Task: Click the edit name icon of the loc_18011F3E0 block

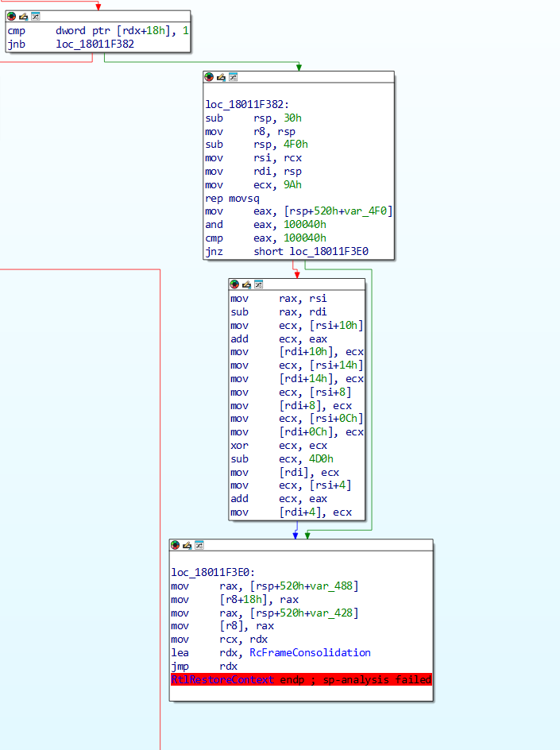Action: [x=187, y=545]
